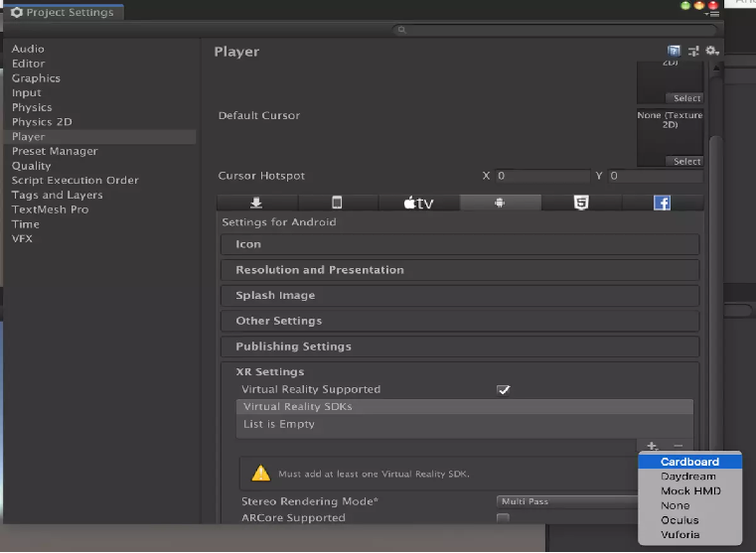Click the Default Cursor texture thumbnail

670,138
